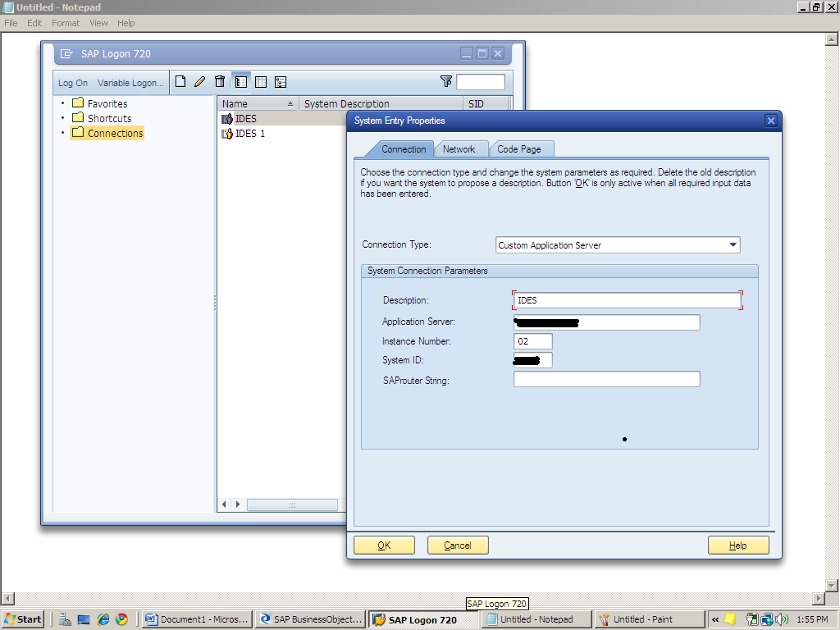Switch to Untitled - Notepad taskbar button
This screenshot has width=840, height=630.
tap(536, 619)
